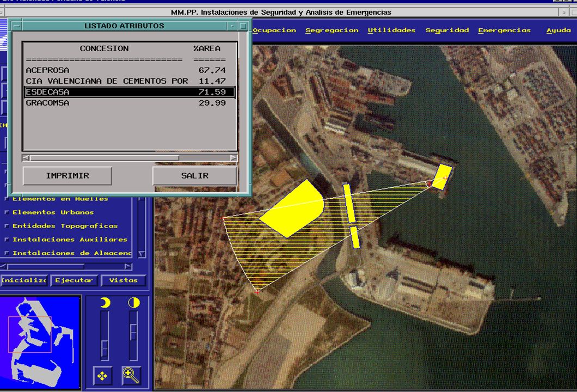This screenshot has width=577, height=392.
Task: Click the CONCESION column header
Action: tap(104, 48)
